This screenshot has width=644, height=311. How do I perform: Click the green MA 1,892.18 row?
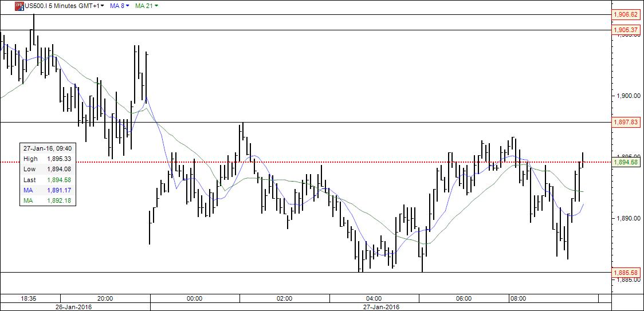coord(48,200)
